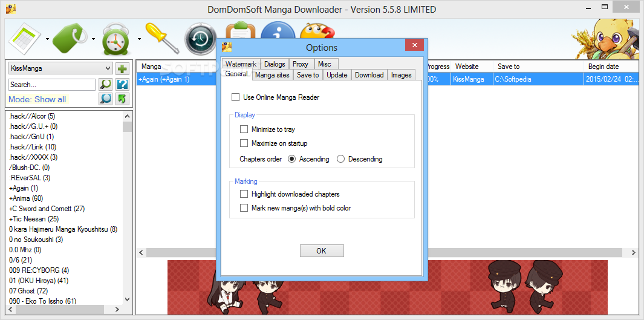Switch to the Dialogs tab

pos(275,64)
